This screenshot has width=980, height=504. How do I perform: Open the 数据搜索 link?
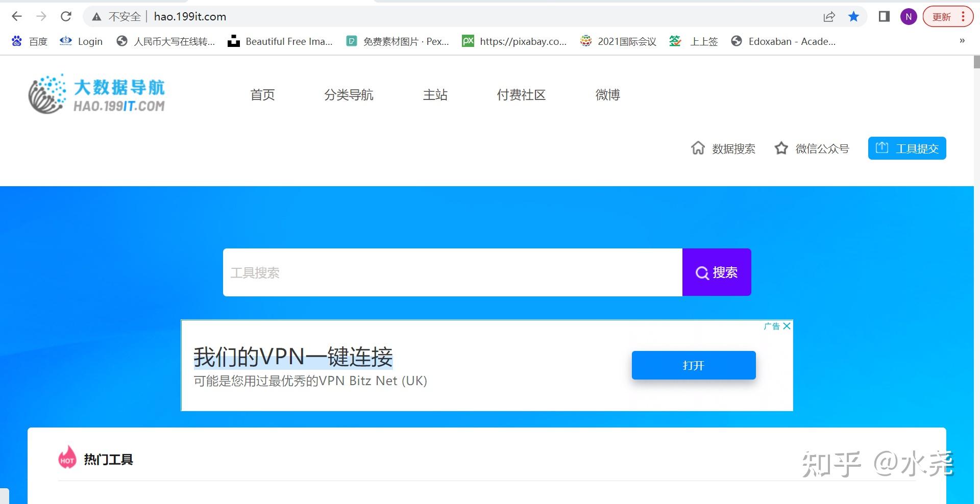pos(733,148)
